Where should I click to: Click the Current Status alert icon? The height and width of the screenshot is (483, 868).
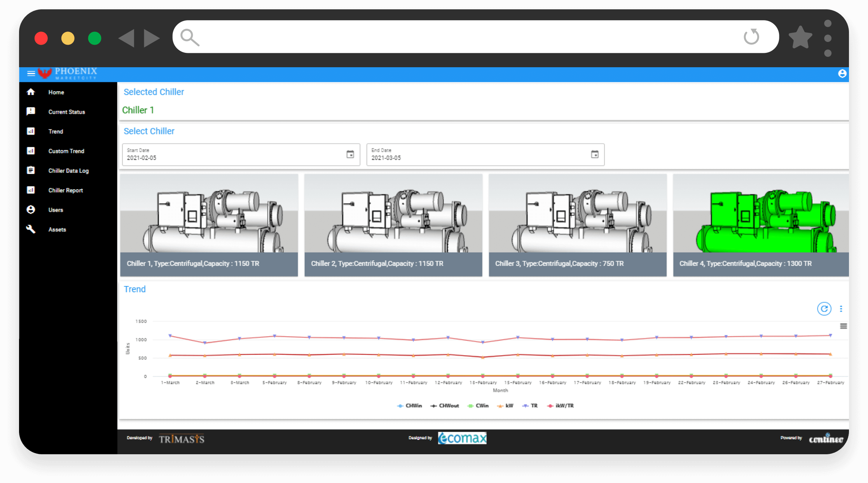pos(31,112)
